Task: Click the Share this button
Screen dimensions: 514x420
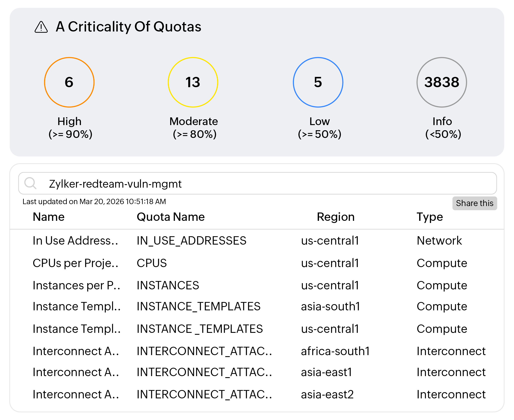Action: [x=475, y=203]
